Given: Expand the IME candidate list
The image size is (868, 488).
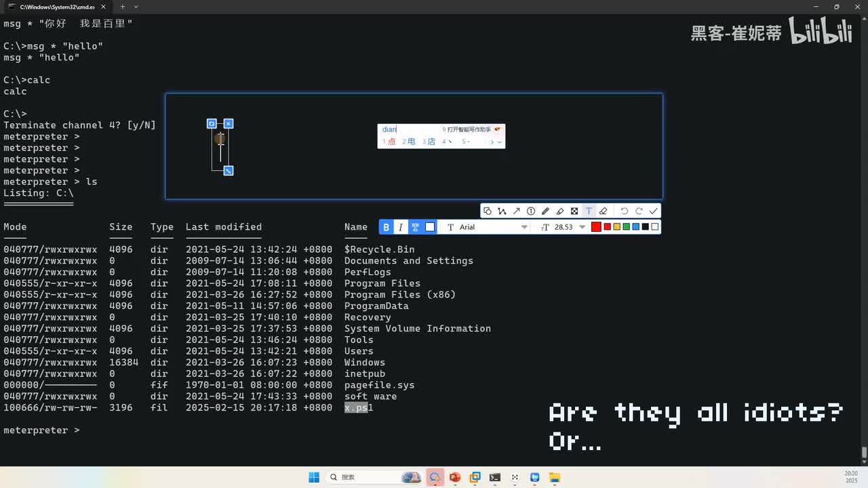Looking at the screenshot, I should click(500, 142).
